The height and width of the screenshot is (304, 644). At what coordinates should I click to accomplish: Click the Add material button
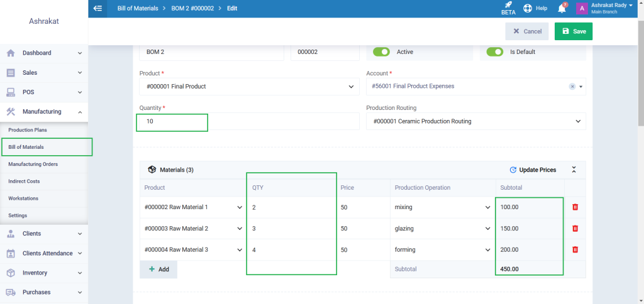pyautogui.click(x=158, y=269)
